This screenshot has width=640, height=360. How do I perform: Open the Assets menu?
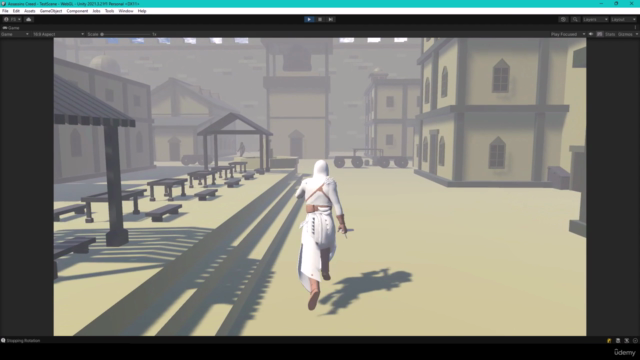[x=30, y=11]
